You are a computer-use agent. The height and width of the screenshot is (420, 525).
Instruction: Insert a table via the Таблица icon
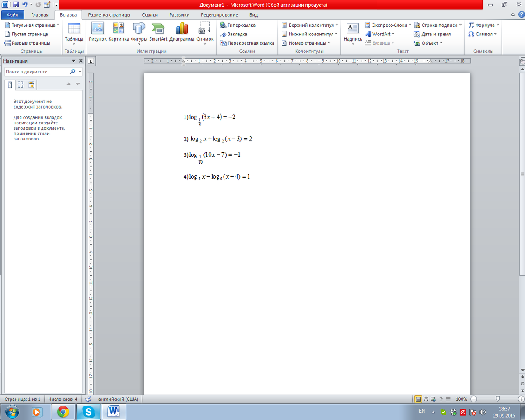74,33
